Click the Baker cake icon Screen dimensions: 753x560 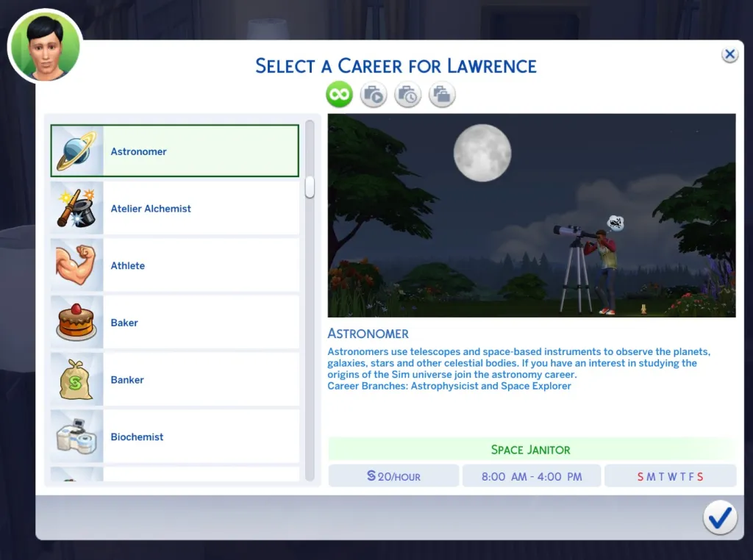point(76,323)
